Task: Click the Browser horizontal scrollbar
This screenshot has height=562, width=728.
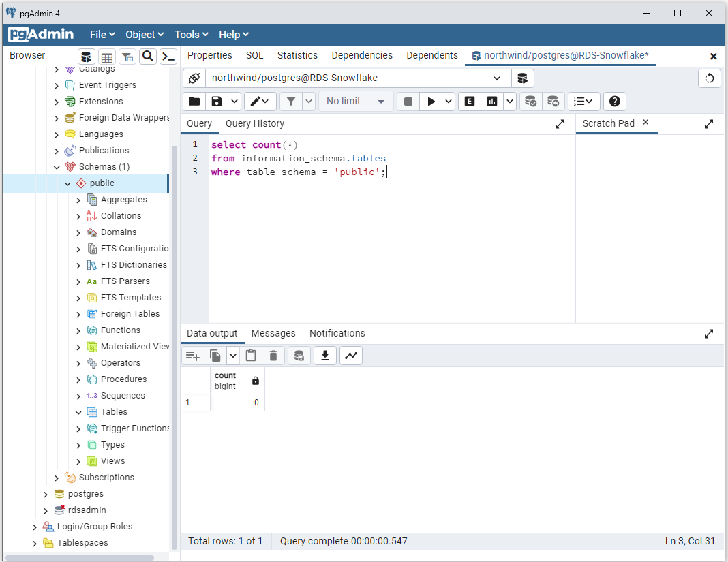Action: pos(79,557)
